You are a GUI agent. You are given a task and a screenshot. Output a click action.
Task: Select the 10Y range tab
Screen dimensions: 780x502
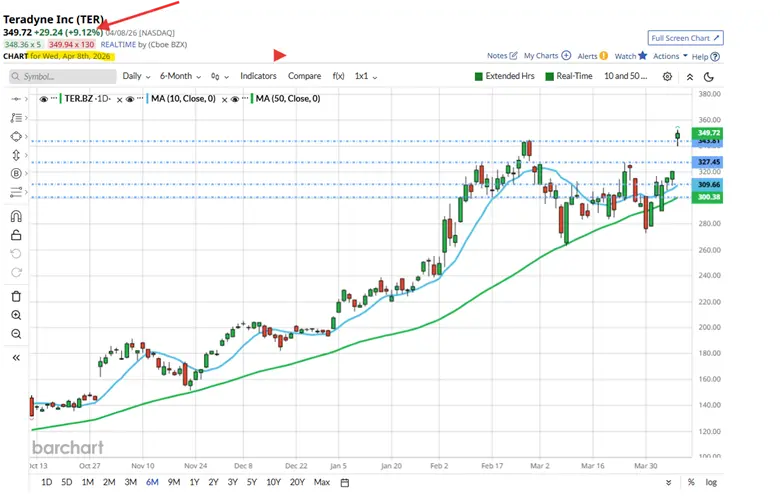pos(274,482)
